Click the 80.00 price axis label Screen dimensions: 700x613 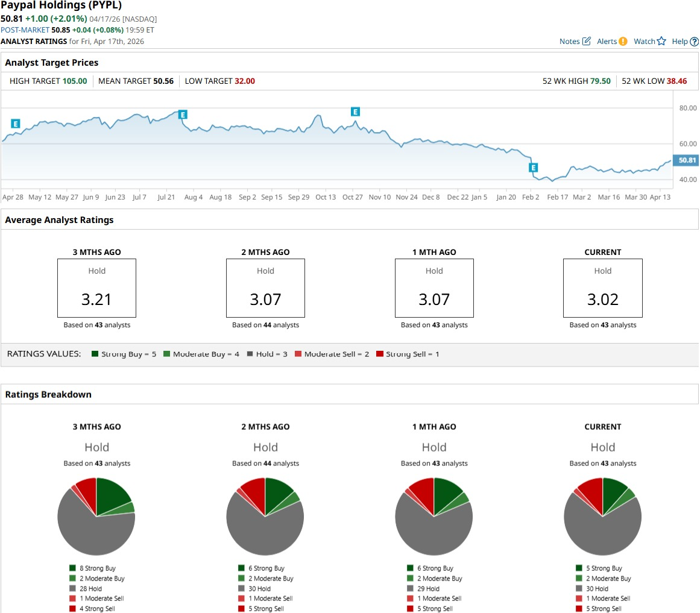coord(688,108)
